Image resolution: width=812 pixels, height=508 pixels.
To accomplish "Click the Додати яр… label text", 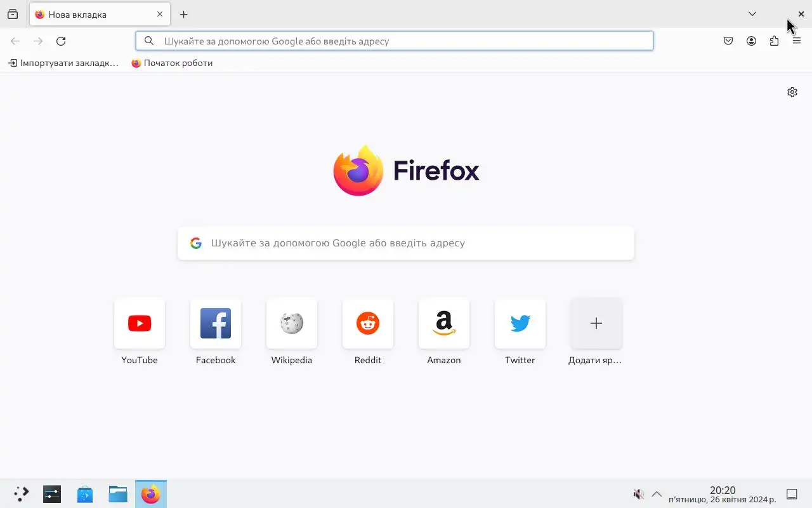I will 595,360.
